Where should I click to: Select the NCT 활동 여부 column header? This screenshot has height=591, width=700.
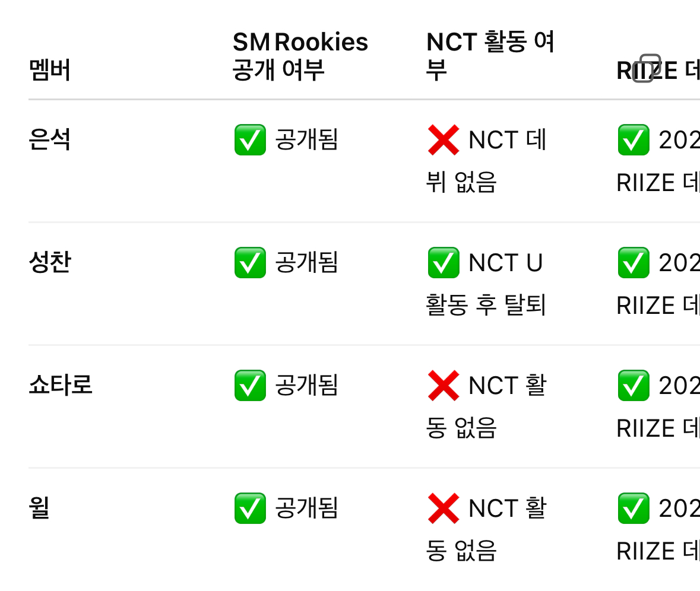(490, 56)
